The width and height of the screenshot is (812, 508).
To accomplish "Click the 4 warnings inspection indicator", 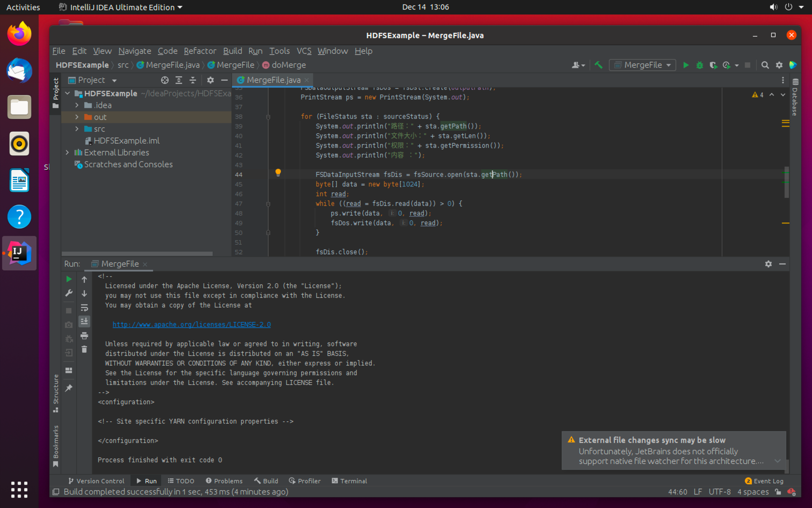I will point(758,95).
